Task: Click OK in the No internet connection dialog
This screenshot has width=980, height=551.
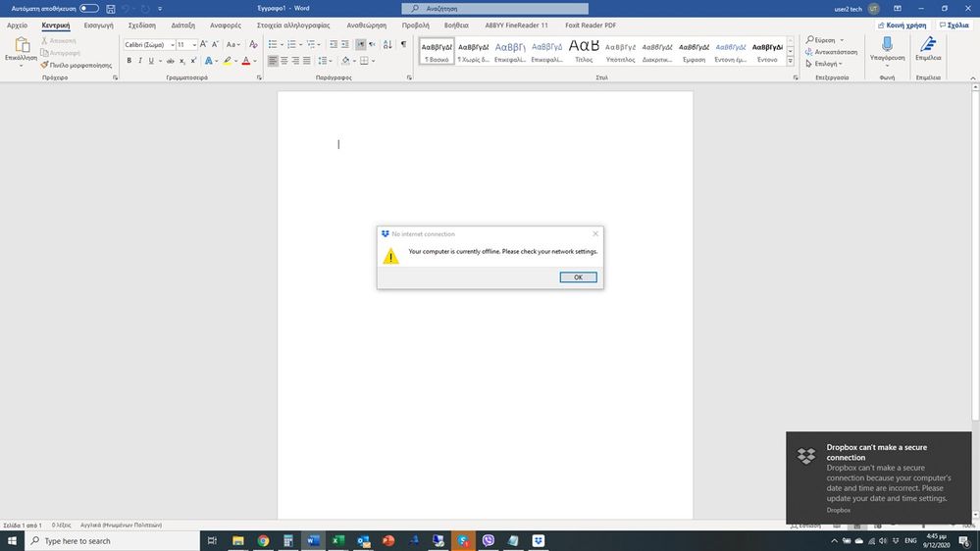Action: pyautogui.click(x=578, y=277)
